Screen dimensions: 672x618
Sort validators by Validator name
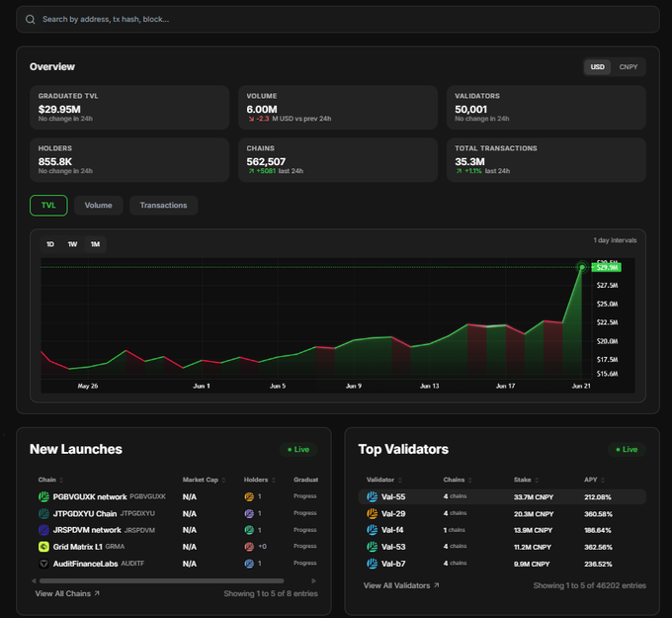click(x=384, y=480)
